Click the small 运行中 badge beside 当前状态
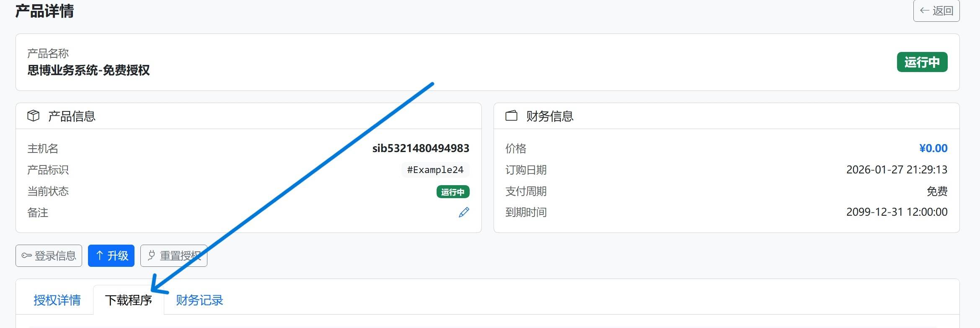Image resolution: width=980 pixels, height=328 pixels. [453, 192]
